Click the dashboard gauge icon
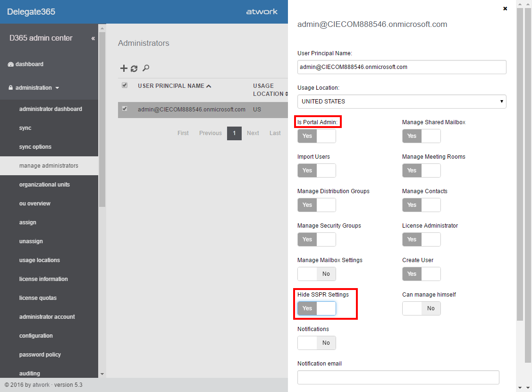The height and width of the screenshot is (392, 532). pos(10,64)
